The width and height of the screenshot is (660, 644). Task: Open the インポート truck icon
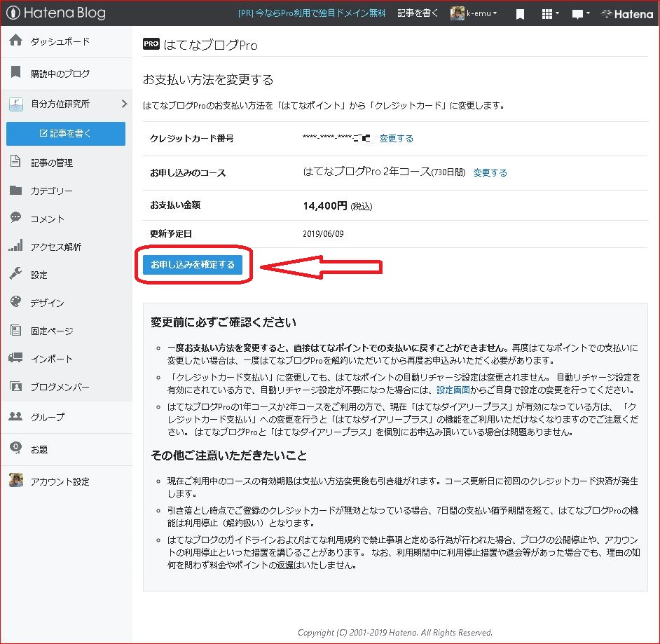click(15, 358)
